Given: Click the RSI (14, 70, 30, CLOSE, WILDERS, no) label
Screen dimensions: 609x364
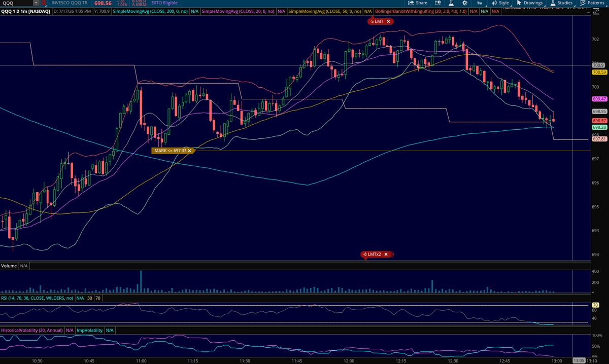Looking at the screenshot, I should point(37,299).
